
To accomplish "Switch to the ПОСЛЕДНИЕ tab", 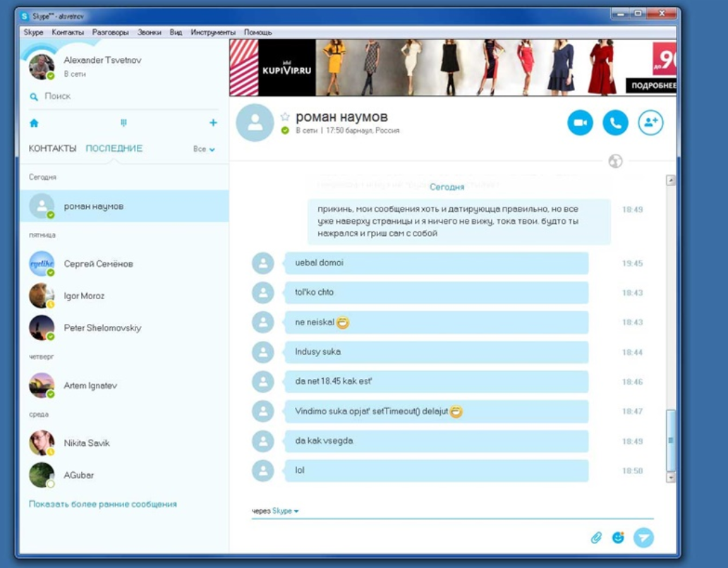I will tap(114, 148).
